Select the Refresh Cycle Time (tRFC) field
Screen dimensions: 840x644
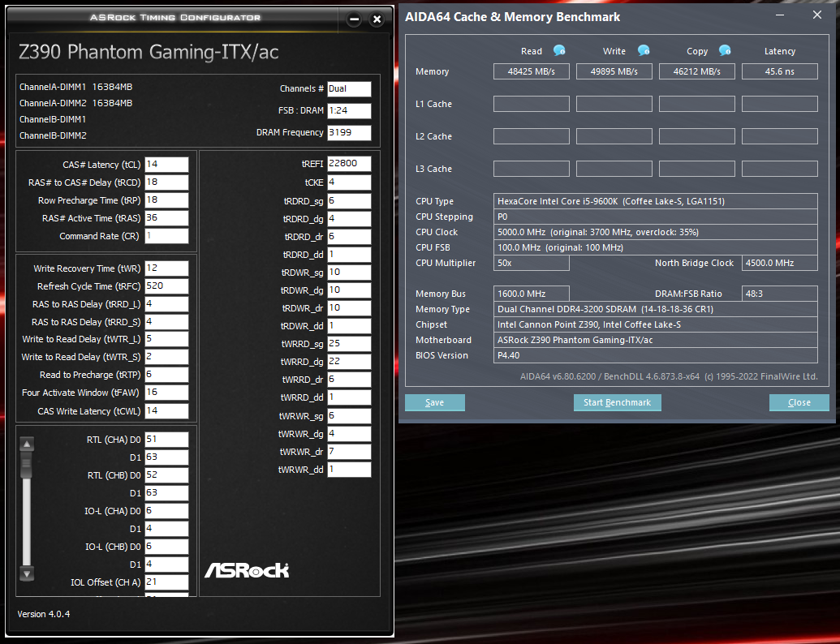(x=166, y=286)
